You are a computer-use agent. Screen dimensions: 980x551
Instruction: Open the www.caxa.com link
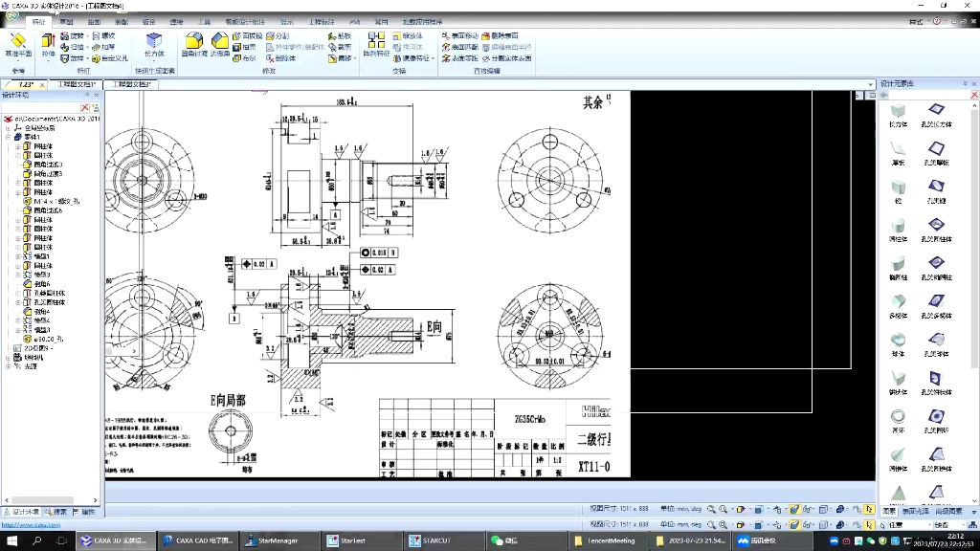click(31, 525)
